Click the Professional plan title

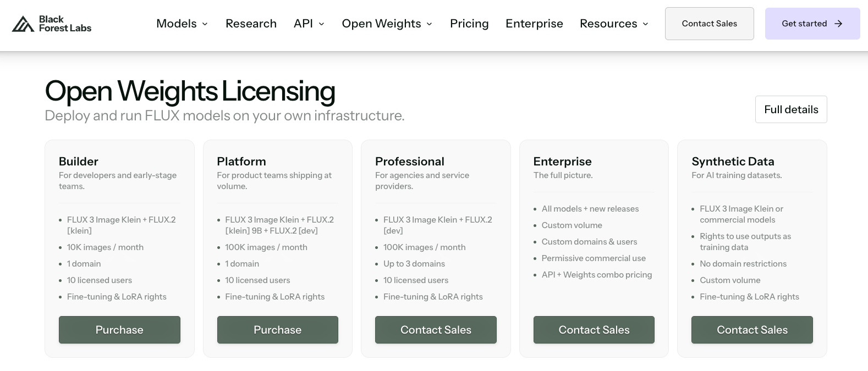point(410,162)
